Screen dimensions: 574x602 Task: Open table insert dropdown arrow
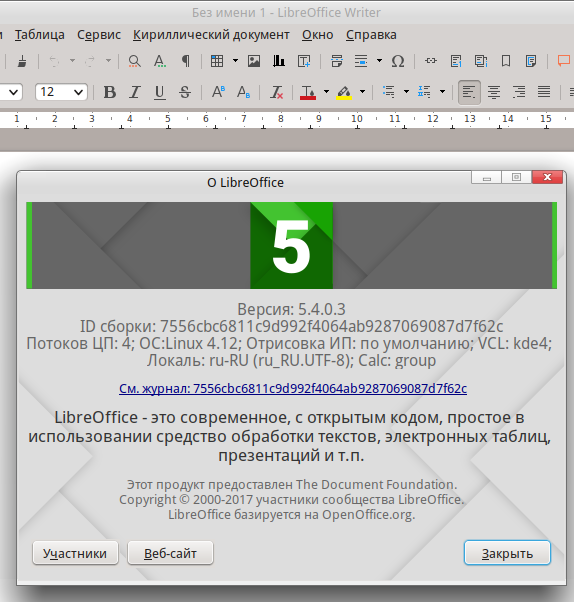(235, 61)
